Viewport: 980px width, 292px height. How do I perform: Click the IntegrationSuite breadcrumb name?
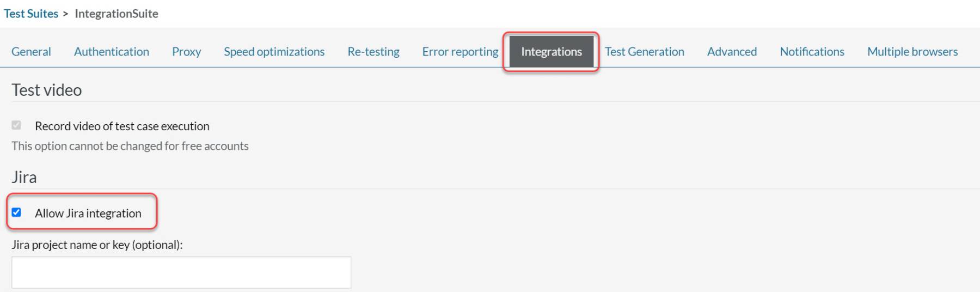click(117, 14)
